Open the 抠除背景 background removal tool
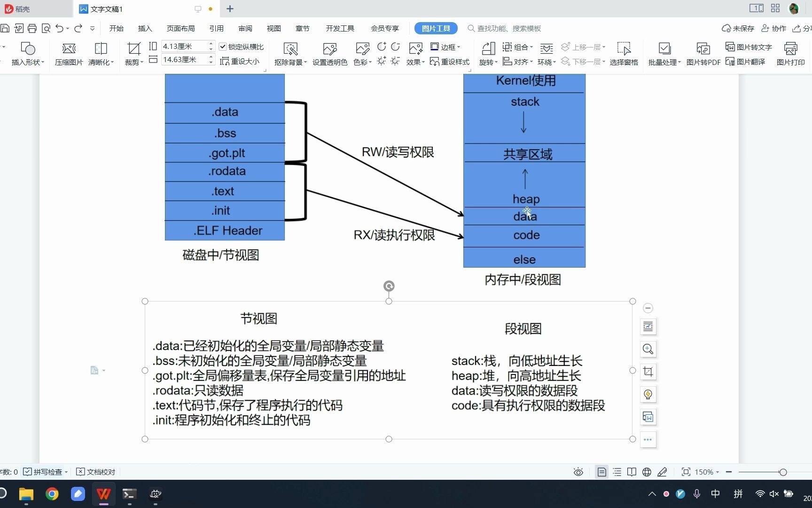Viewport: 812px width, 508px height. point(290,53)
